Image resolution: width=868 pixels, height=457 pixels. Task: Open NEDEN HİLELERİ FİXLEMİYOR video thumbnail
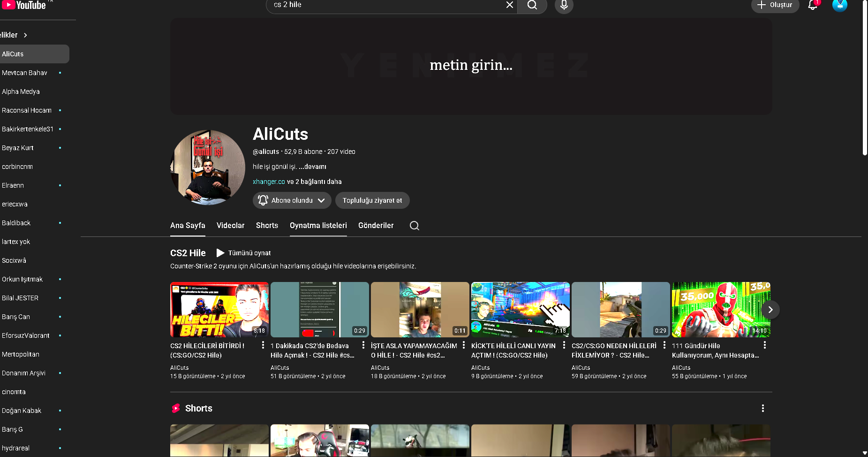point(621,310)
